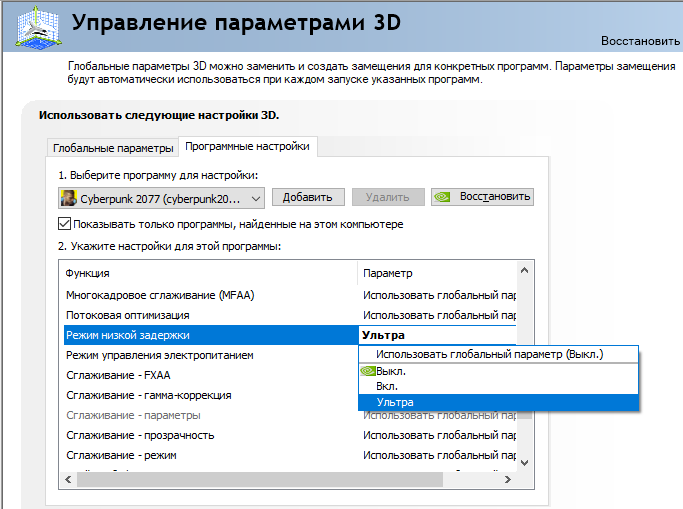Click the horizontal scrollbar right arrow
Viewport: 683px width, 509px height.
508,481
